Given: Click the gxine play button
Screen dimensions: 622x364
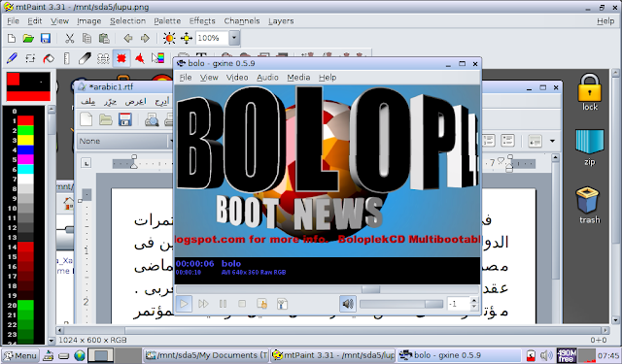Looking at the screenshot, I should pos(184,304).
